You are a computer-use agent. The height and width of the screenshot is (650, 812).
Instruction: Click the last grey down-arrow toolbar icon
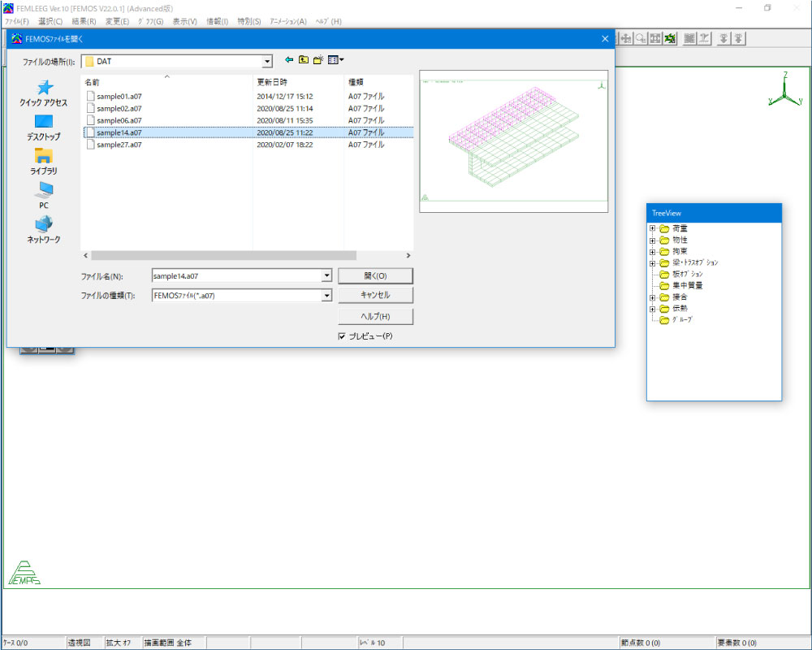coord(738,38)
